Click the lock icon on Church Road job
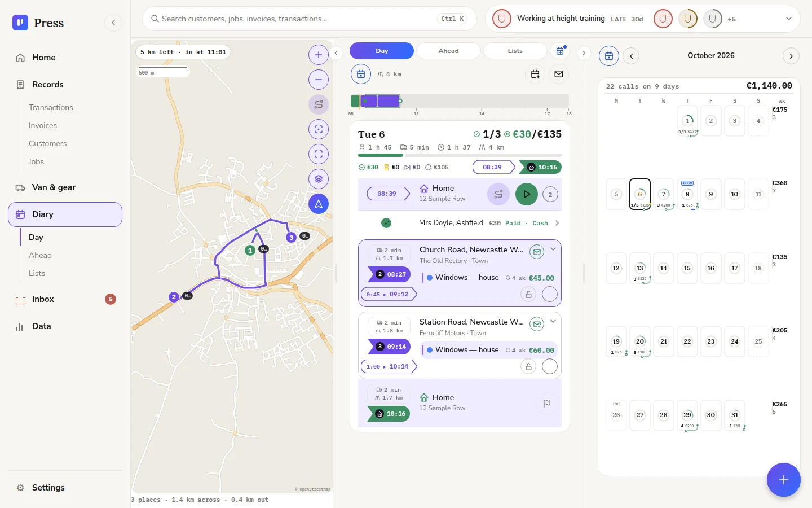812x508 pixels. click(x=528, y=294)
